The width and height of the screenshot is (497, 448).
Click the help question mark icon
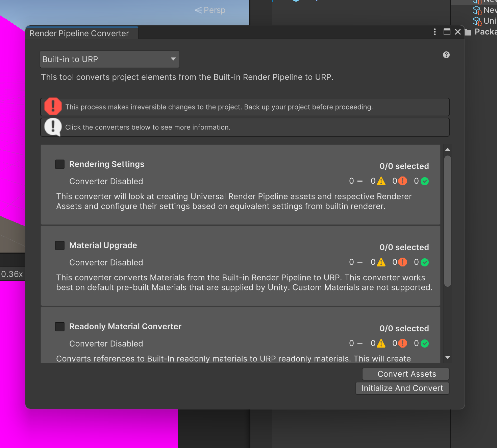click(446, 55)
